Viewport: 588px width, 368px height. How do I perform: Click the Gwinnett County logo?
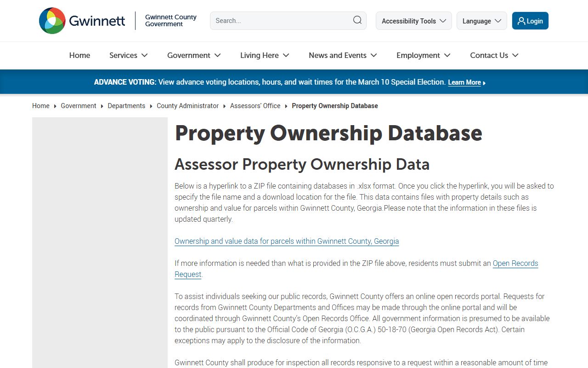[x=82, y=21]
